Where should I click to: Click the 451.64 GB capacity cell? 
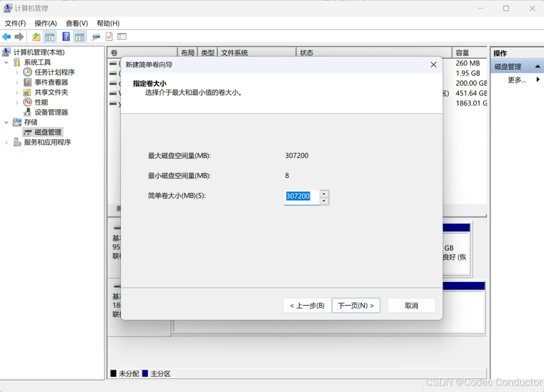pos(471,93)
